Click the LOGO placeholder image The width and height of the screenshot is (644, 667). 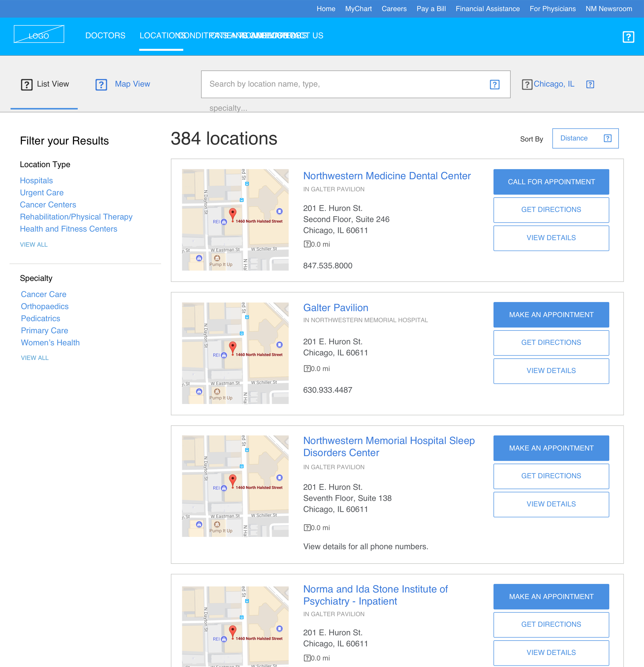[39, 34]
